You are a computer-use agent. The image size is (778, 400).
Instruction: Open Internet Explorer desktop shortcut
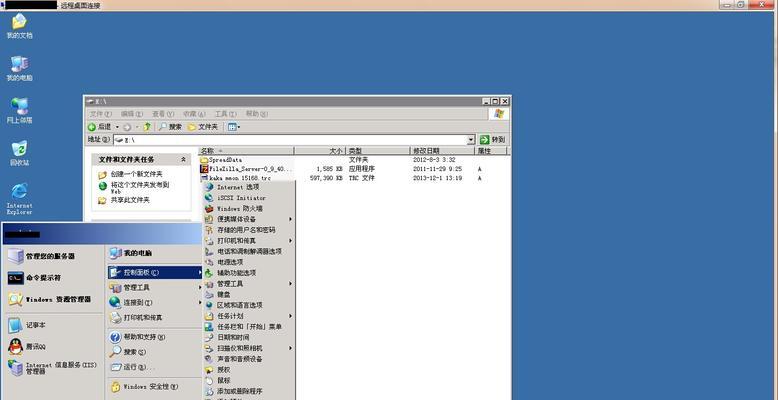(19, 194)
